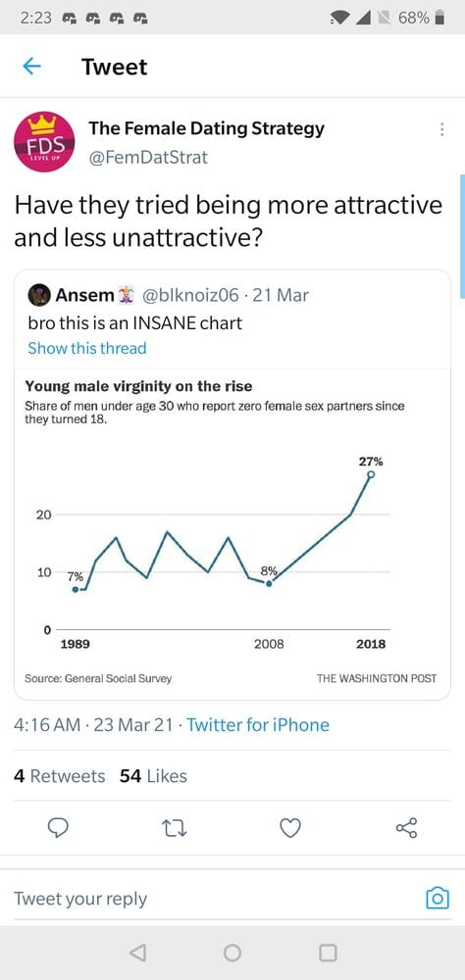Open the Twitter for iPhone link
Viewport: 465px width, 980px height.
point(258,725)
